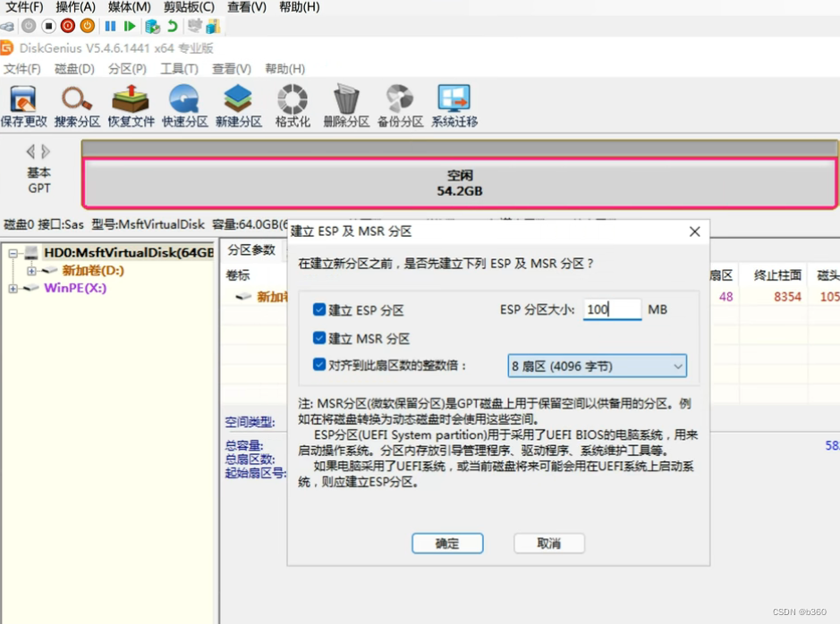This screenshot has width=840, height=624.
Task: Click the 系统迁移 toolbar icon
Action: pyautogui.click(x=454, y=106)
